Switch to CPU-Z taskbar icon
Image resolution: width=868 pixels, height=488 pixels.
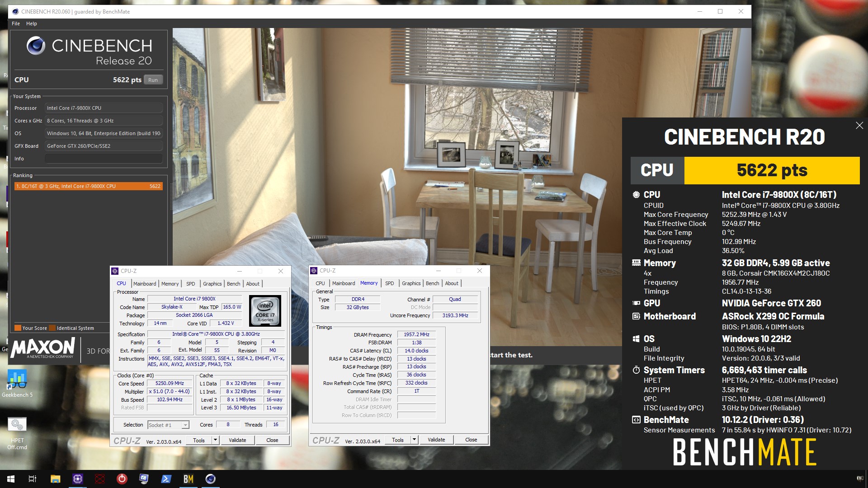point(78,479)
